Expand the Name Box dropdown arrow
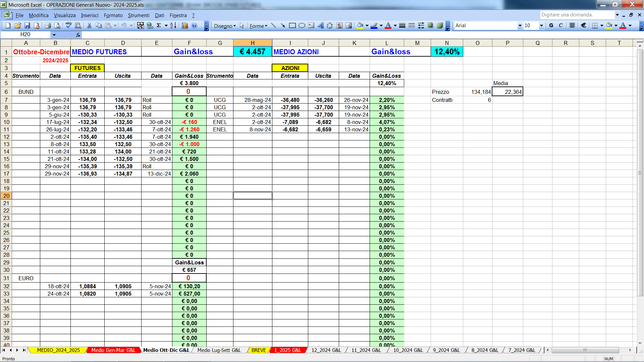The image size is (644, 362). [54, 35]
